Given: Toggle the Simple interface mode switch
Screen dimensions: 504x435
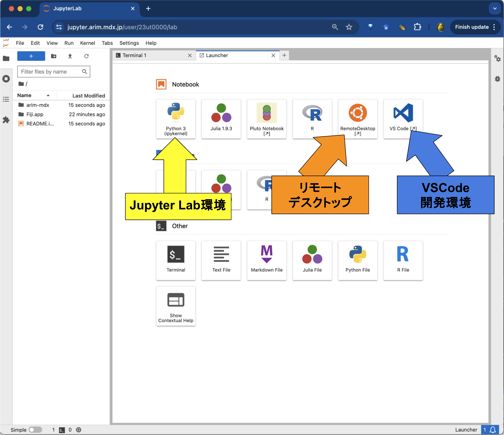Looking at the screenshot, I should [x=35, y=430].
